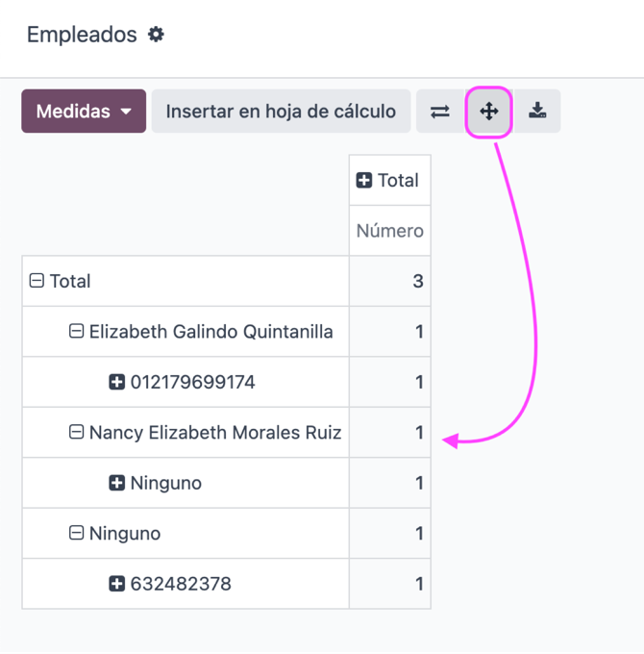Collapse the top-level Ninguno group row

click(76, 533)
